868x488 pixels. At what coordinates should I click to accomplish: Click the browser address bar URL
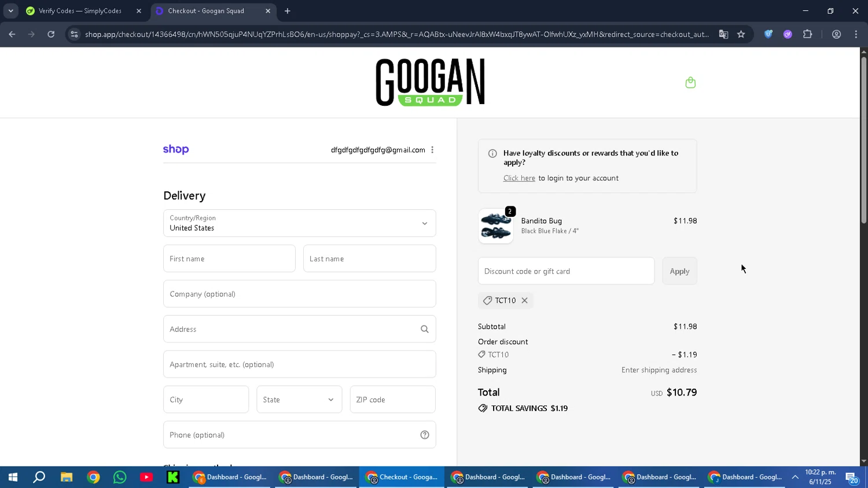coord(396,34)
